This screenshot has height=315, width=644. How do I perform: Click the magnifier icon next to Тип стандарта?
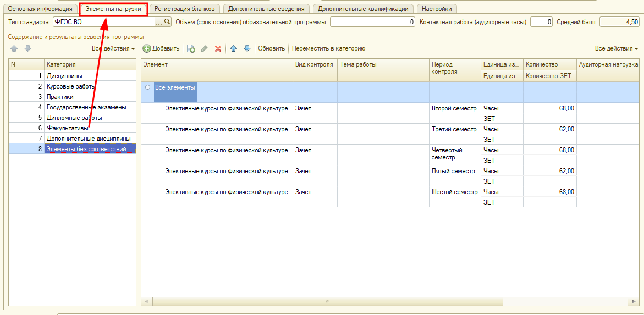(168, 22)
